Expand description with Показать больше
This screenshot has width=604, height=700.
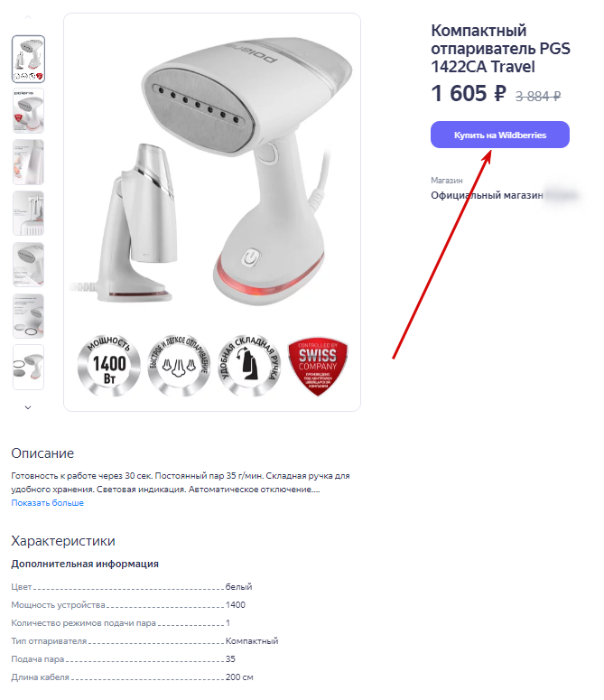point(47,503)
